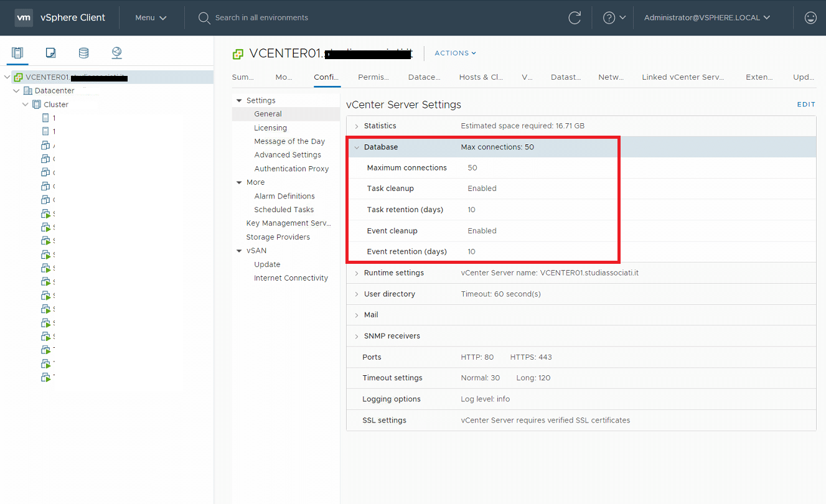Screen dimensions: 826x504
Task: Click the smiley feedback icon
Action: [810, 18]
